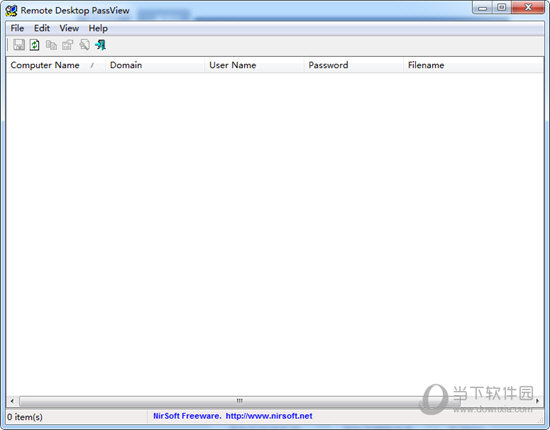Image resolution: width=550 pixels, height=430 pixels.
Task: Maximize the Remote Desktop PassView window
Action: [502, 8]
